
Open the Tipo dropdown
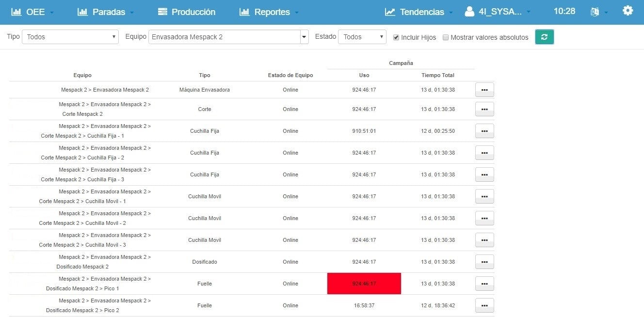(70, 36)
